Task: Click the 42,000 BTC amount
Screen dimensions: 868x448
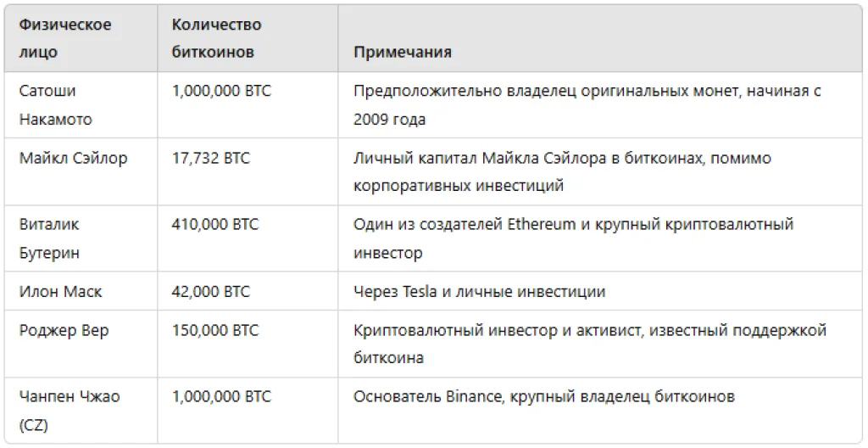Action: 211,292
